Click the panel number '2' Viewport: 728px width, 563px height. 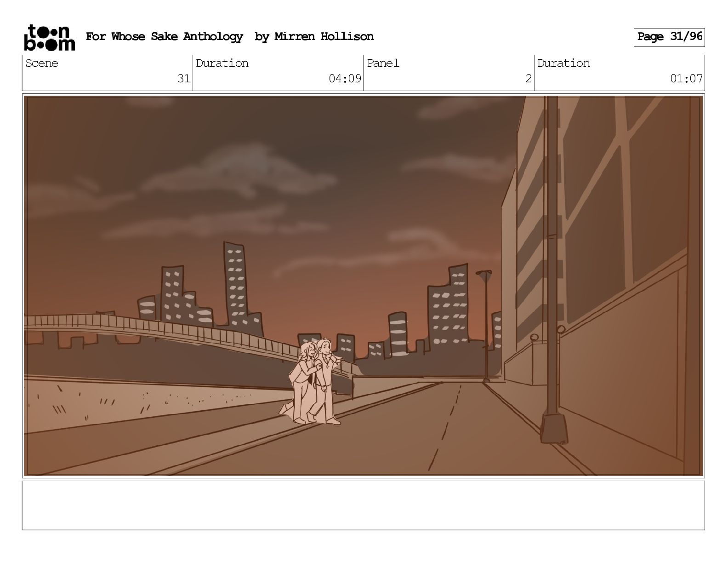click(529, 79)
